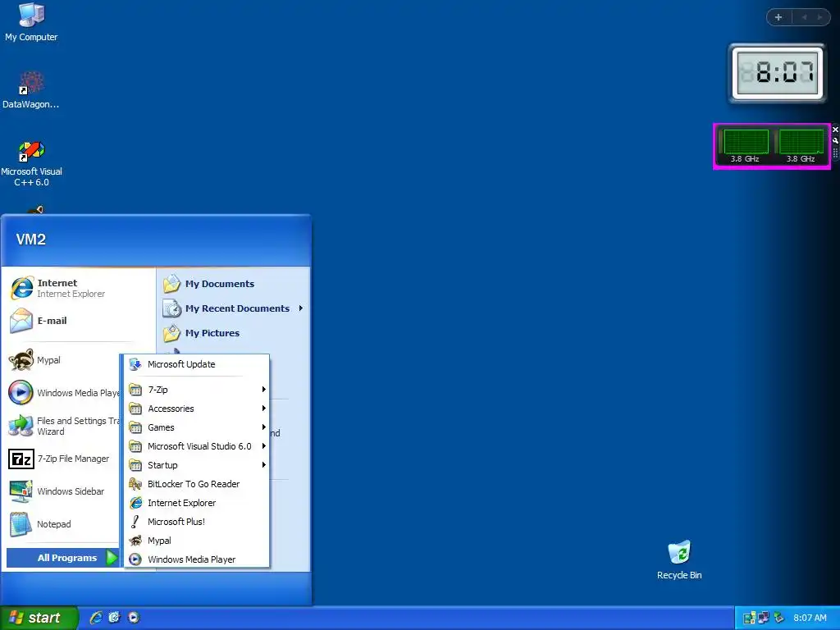
Task: Select the DataWagon desktop shortcut
Action: tap(31, 89)
